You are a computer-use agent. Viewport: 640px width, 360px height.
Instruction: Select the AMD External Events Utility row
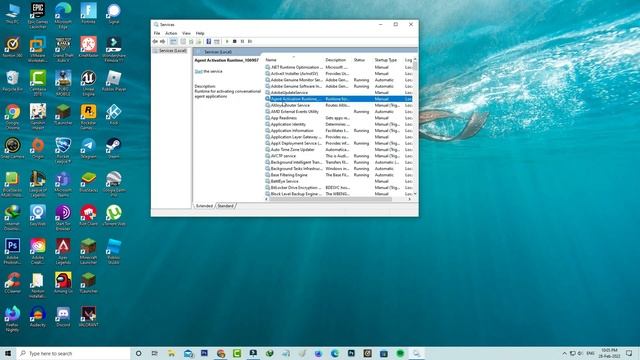tap(338, 111)
